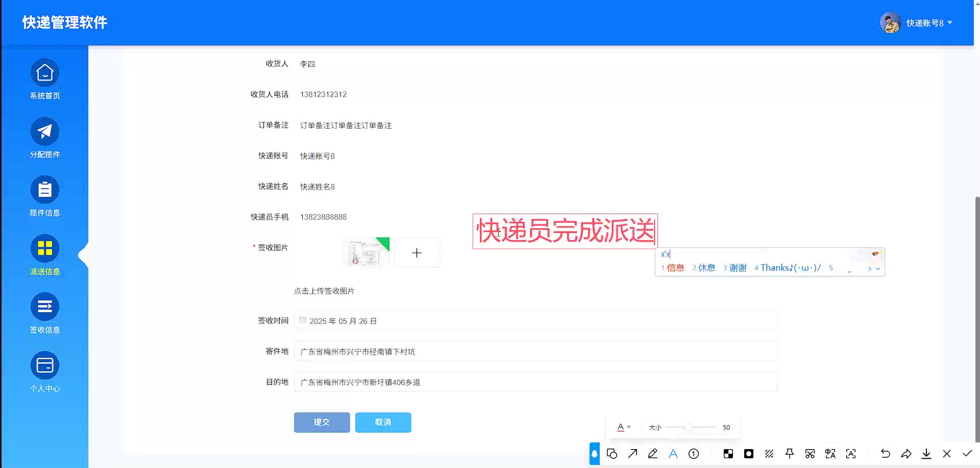This screenshot has height=468, width=980.
Task: Confirm screenshot with the checkmark
Action: click(x=967, y=454)
